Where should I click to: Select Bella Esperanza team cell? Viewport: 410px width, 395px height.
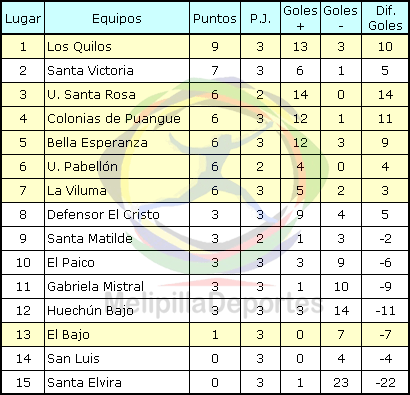[117, 143]
